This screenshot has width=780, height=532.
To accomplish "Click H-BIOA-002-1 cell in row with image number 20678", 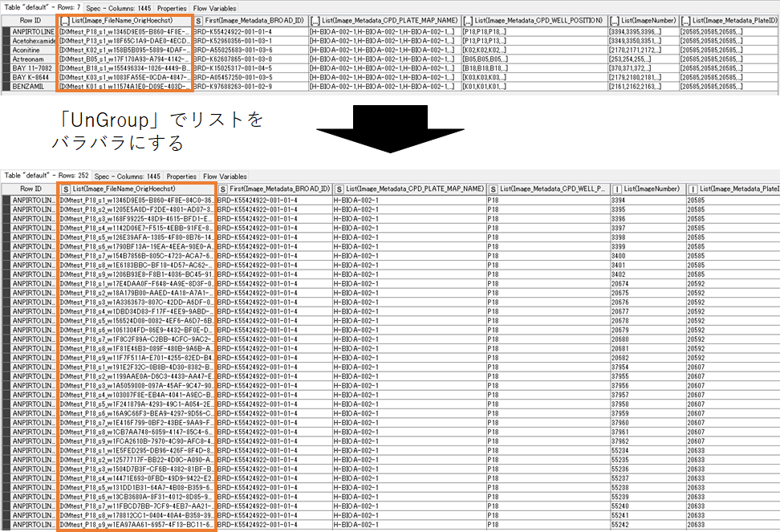I will [409, 321].
